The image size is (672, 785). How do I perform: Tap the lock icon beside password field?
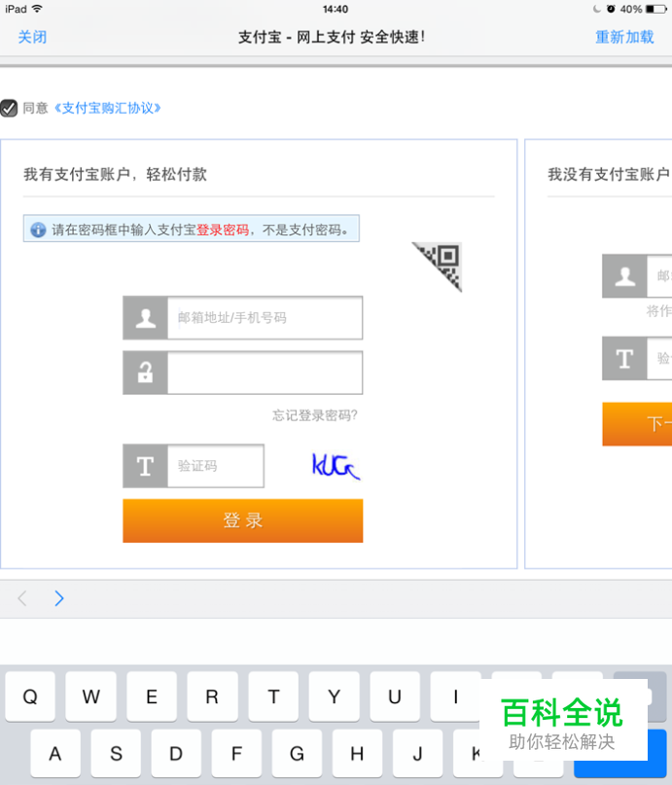click(146, 373)
